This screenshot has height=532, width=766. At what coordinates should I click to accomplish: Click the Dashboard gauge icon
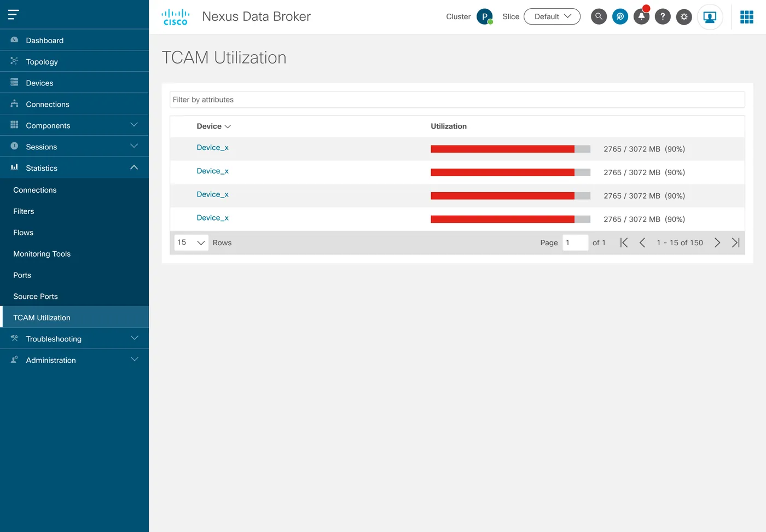point(14,40)
